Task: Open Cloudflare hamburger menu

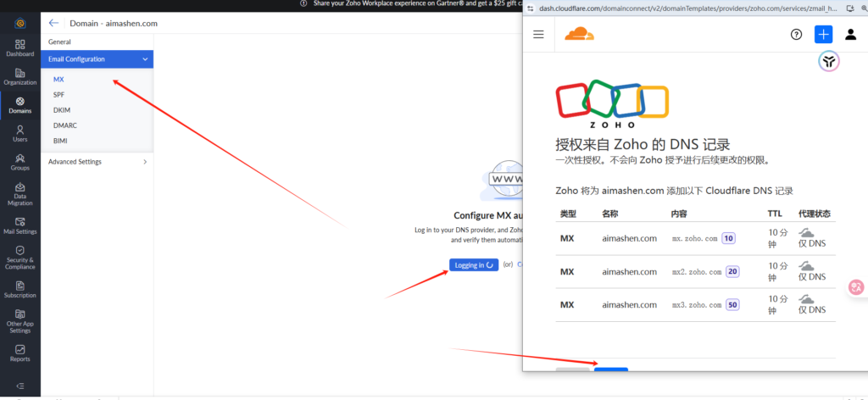Action: click(x=538, y=34)
